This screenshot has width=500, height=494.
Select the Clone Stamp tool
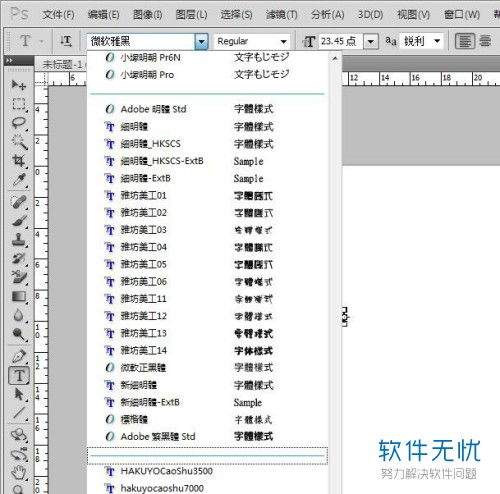pyautogui.click(x=19, y=239)
